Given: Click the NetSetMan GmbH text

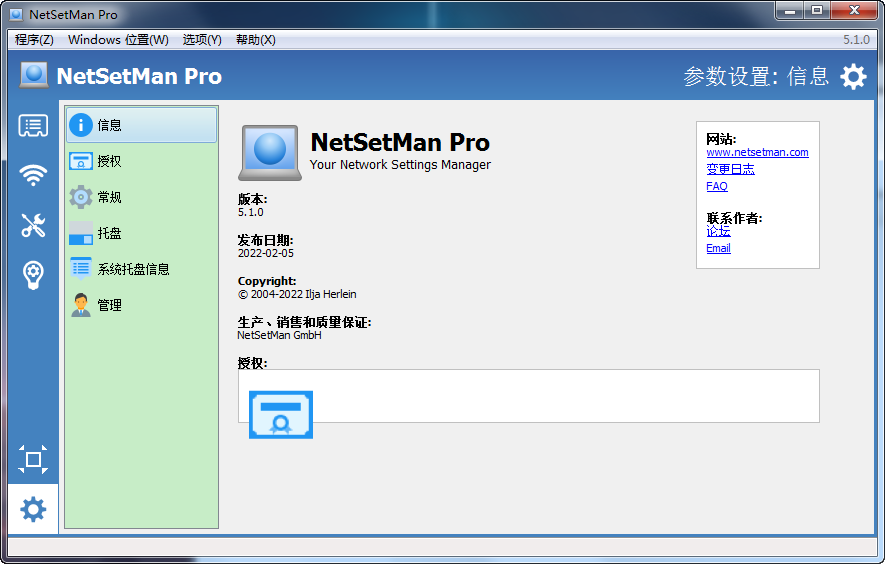Looking at the screenshot, I should (279, 335).
